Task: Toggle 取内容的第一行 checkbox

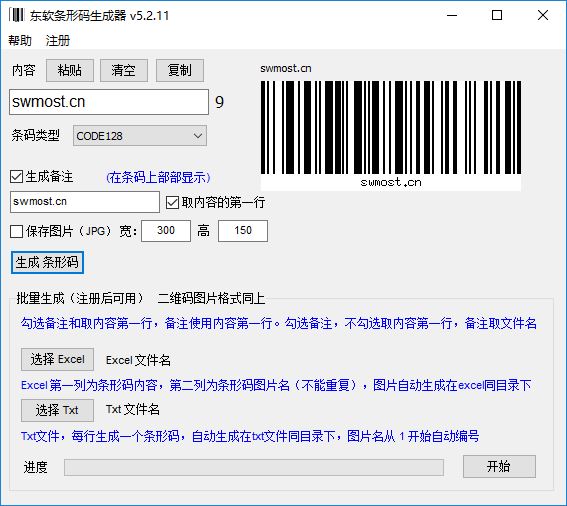Action: point(172,203)
